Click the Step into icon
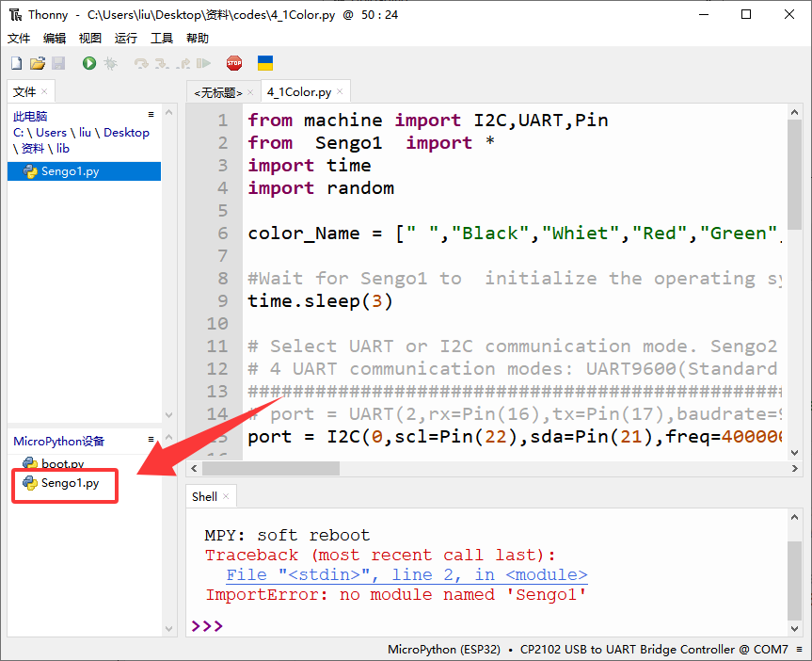 [162, 63]
